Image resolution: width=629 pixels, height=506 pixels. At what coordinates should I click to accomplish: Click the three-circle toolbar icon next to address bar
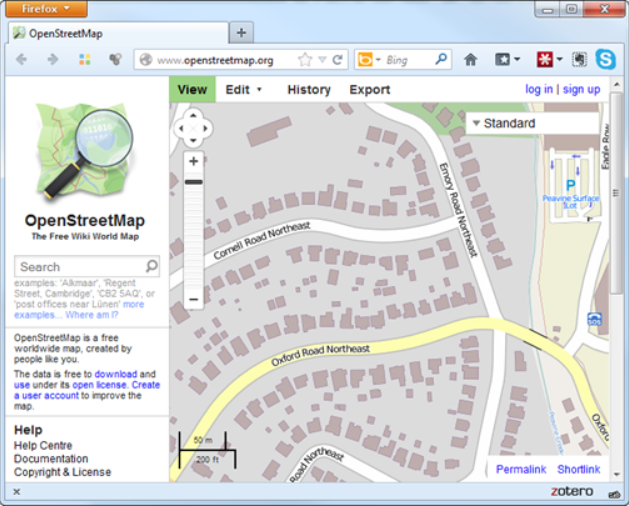pos(116,60)
